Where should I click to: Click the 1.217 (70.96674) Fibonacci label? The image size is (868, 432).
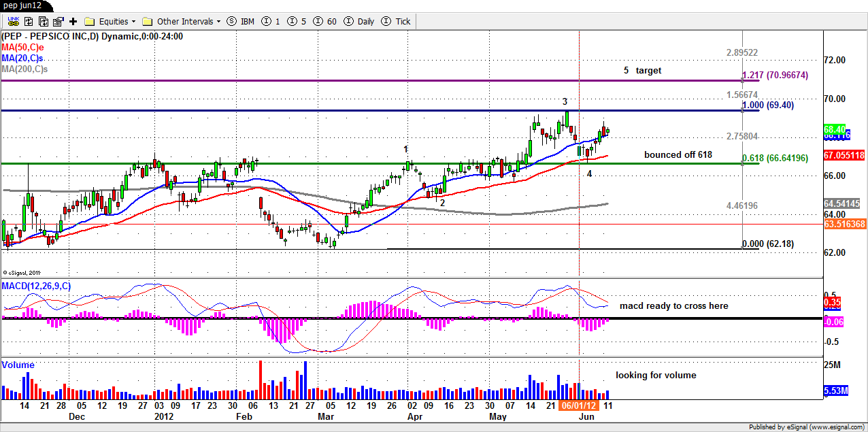775,76
